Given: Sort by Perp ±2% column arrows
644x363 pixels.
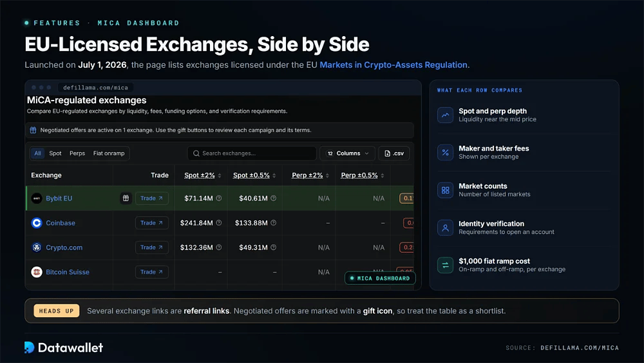Looking at the screenshot, I should click(327, 175).
